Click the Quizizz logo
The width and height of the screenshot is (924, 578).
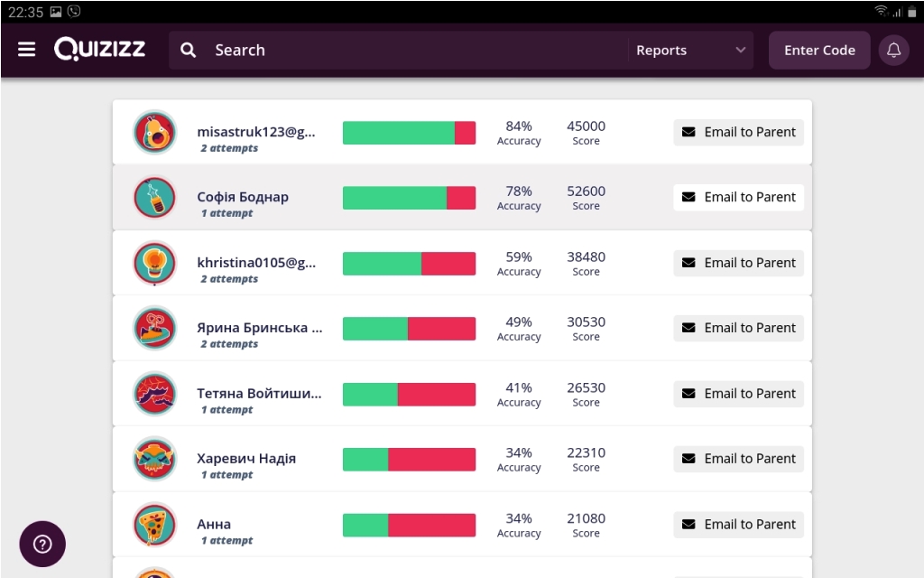tap(99, 50)
